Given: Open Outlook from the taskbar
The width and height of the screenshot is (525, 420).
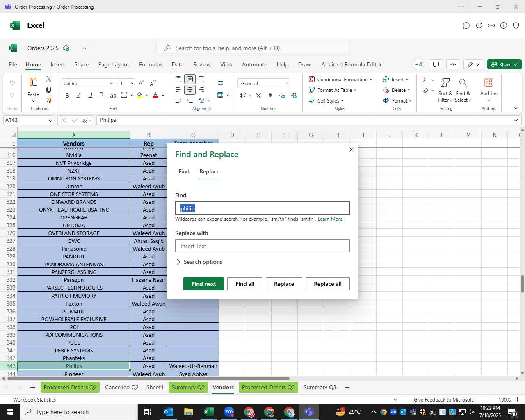Looking at the screenshot, I should (169, 412).
